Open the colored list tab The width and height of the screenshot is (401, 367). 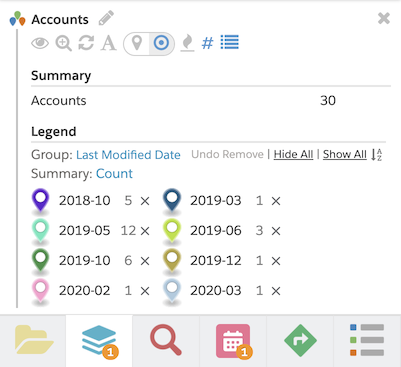click(x=367, y=340)
